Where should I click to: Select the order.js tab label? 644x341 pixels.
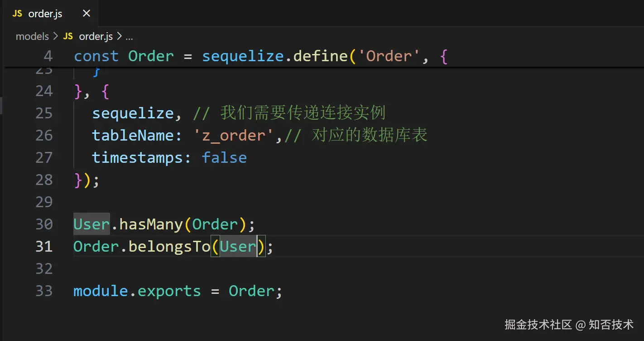45,14
